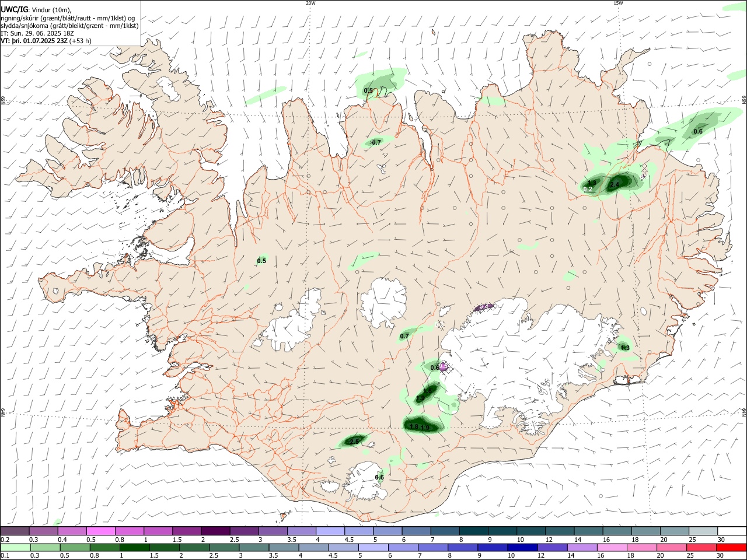Pick the deep blue lower swatch at 10
The image size is (747, 560).
522,548
